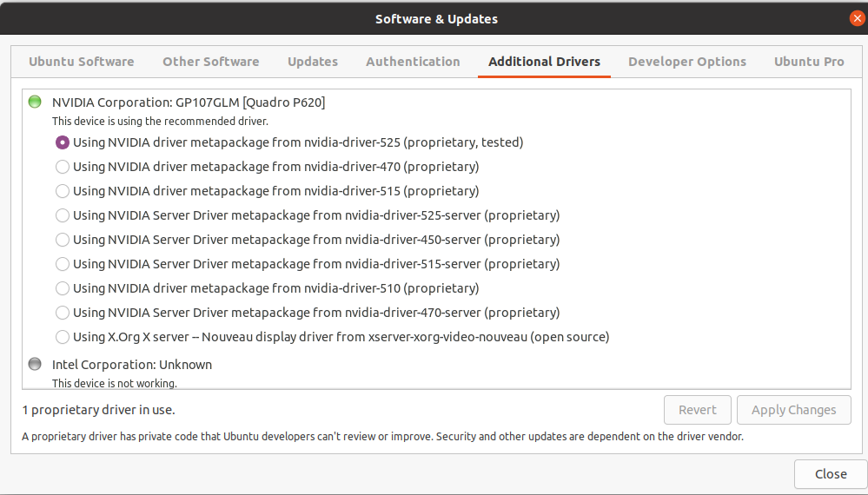
Task: Open the Developer Options tab
Action: 687,62
